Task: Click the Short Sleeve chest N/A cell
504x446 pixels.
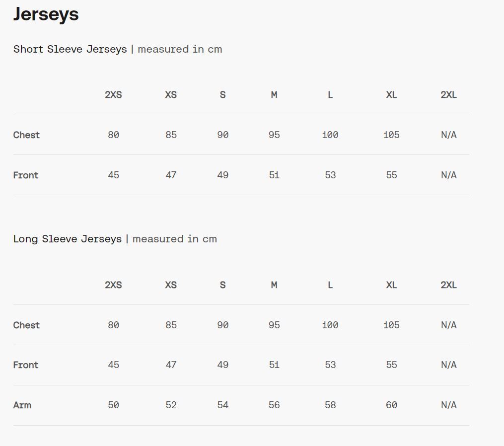Action: coord(448,135)
